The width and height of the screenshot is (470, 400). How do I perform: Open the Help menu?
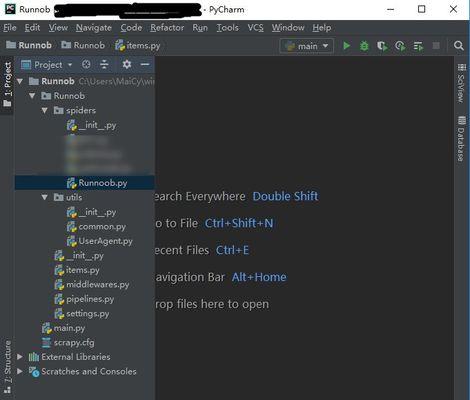click(x=322, y=28)
